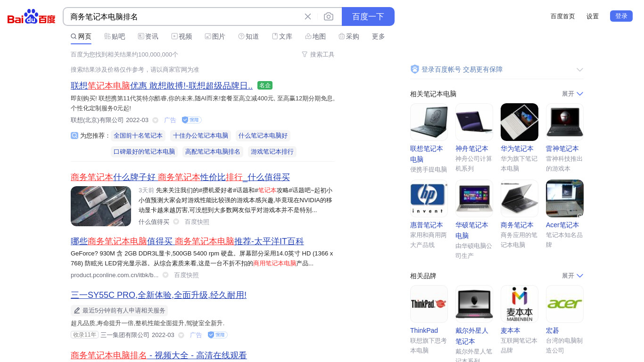Image resolution: width=644 pixels, height=362 pixels.
Task: Switch to the 视频 tab
Action: pos(182,36)
